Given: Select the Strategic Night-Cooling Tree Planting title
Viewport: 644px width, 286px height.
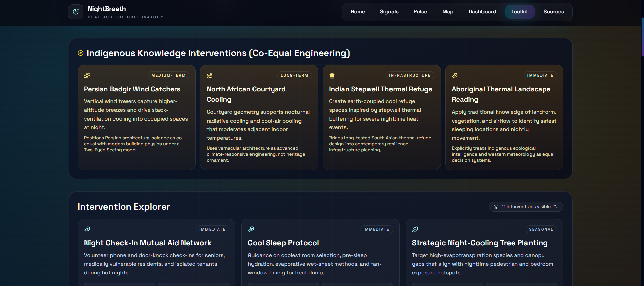Looking at the screenshot, I should tap(480, 243).
